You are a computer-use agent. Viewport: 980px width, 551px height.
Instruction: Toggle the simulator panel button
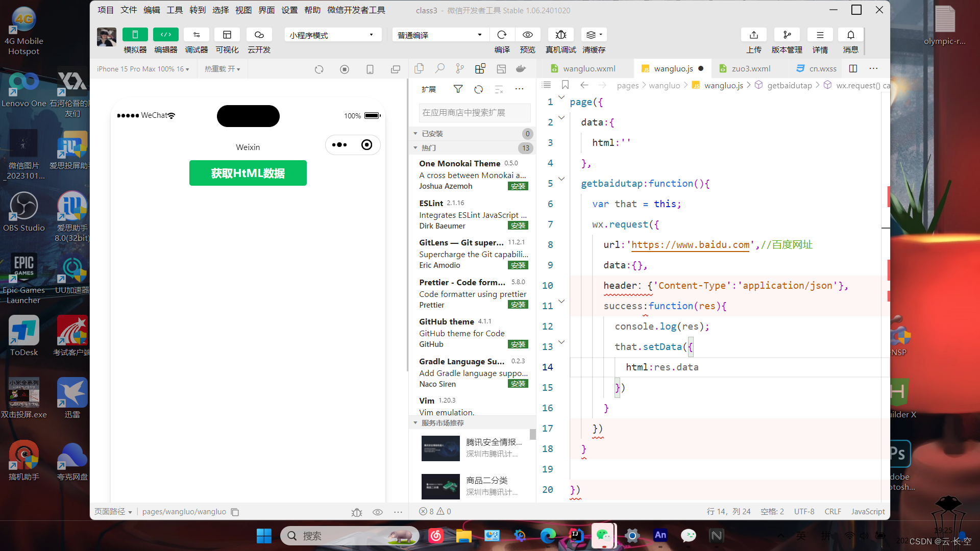point(135,35)
